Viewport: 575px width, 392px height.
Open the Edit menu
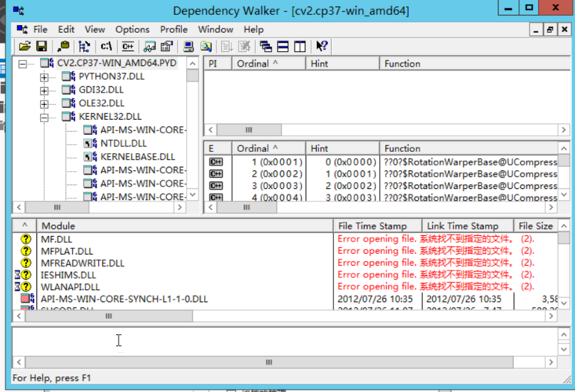66,29
